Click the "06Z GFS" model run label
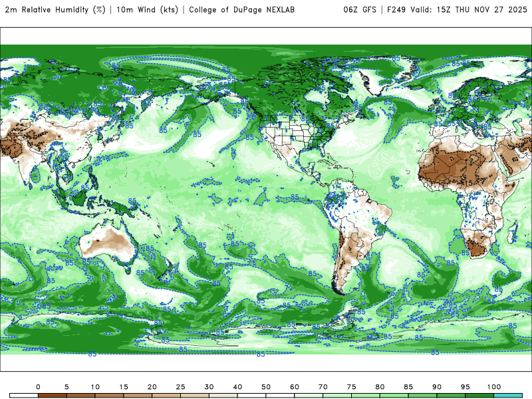The width and height of the screenshot is (532, 399). click(360, 9)
